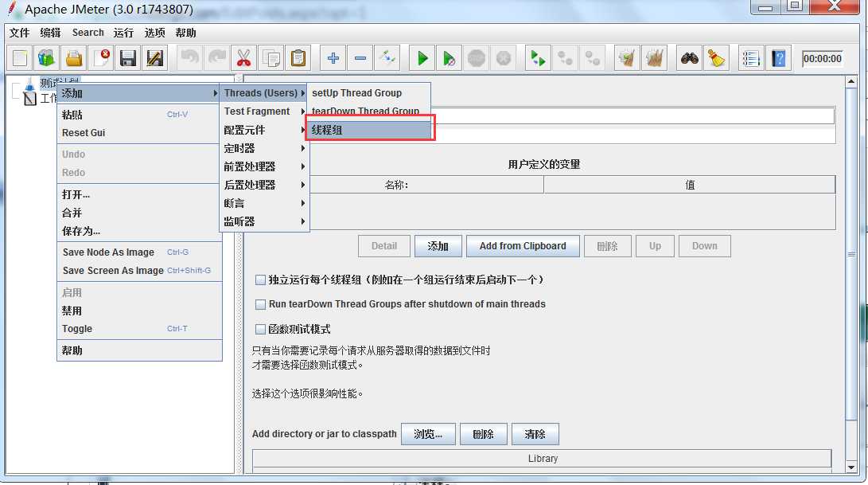Click the Clear results broom icon

click(627, 58)
